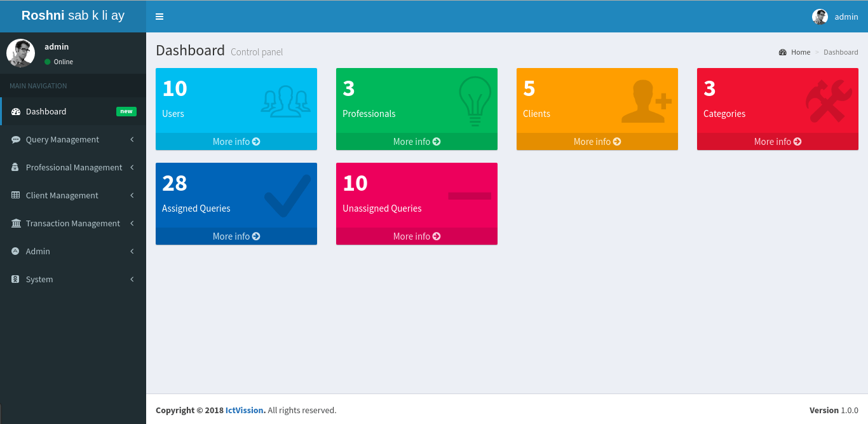
Task: Expand Client Management chevron
Action: (132, 195)
